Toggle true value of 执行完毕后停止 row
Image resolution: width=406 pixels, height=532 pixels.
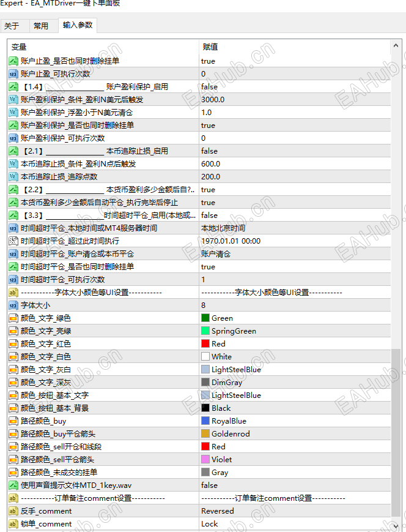(295, 203)
